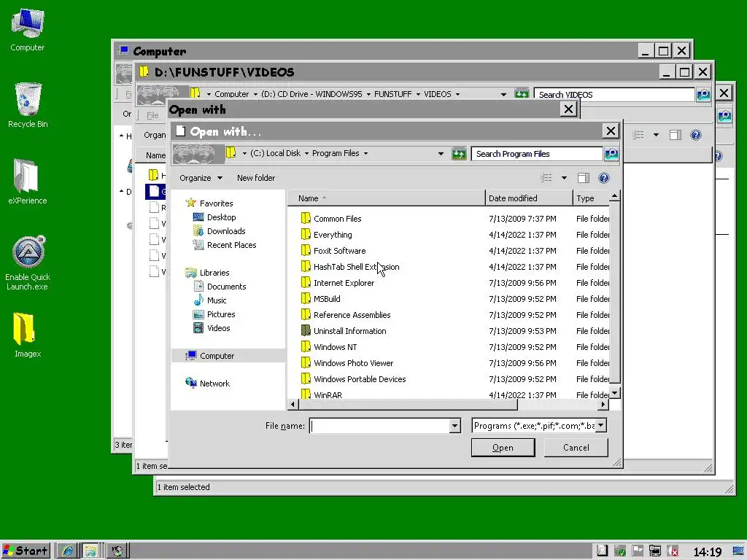Screen dimensions: 747x560
Task: Open the Recycle Bin desktop icon
Action: [28, 105]
